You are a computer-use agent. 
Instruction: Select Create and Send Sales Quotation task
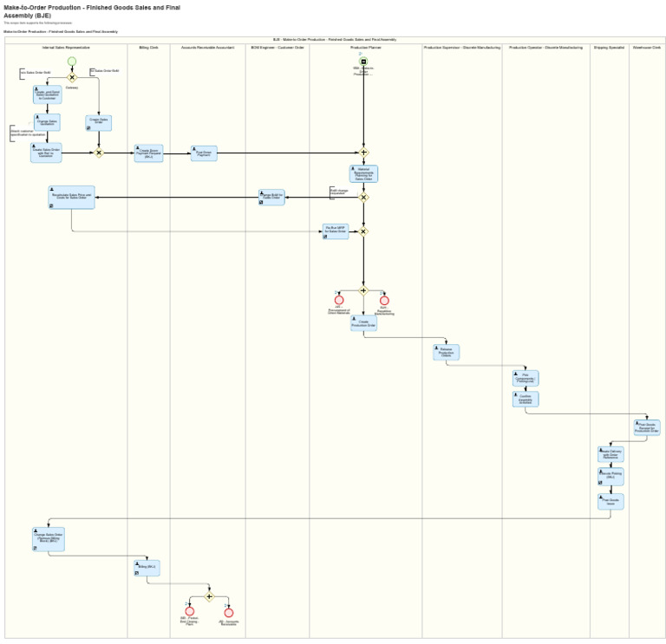(47, 94)
